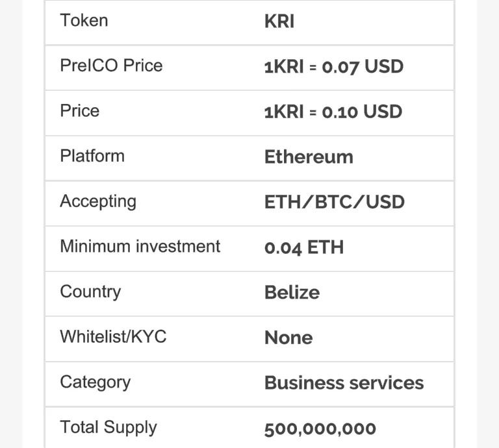Image resolution: width=499 pixels, height=448 pixels.
Task: Select the None value for Whitelist/KYC
Action: pos(288,338)
